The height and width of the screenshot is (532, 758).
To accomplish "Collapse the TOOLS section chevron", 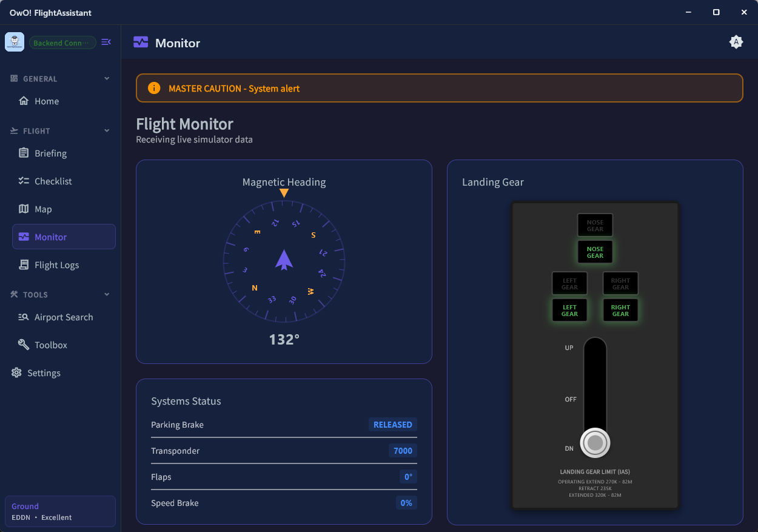I will click(107, 295).
